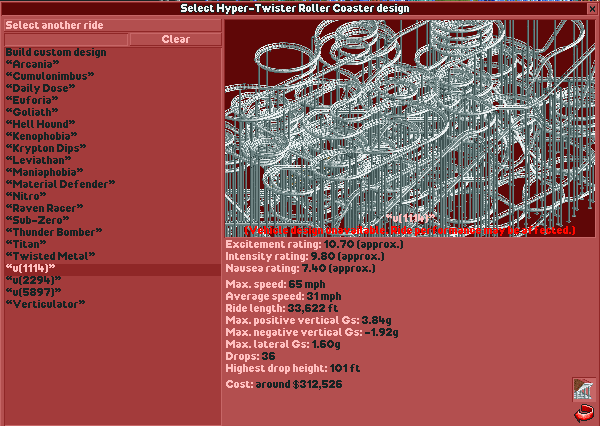Pick the Thunder Bomber design
This screenshot has height=426, width=600.
click(x=112, y=232)
